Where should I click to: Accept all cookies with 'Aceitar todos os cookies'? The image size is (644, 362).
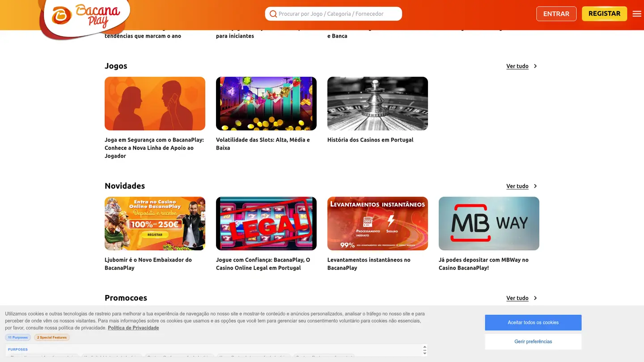point(533,323)
